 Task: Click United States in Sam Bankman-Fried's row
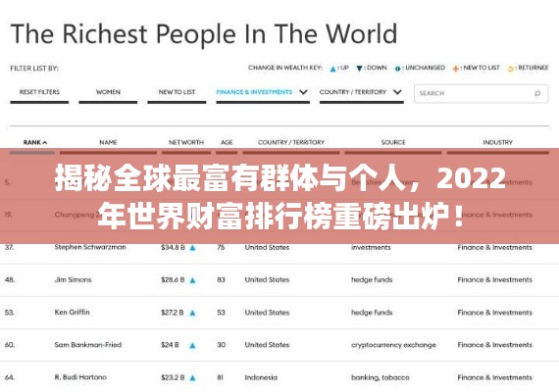[267, 345]
